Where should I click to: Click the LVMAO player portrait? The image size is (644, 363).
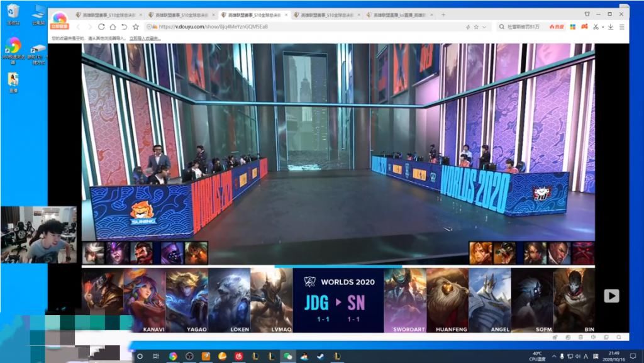coord(272,300)
